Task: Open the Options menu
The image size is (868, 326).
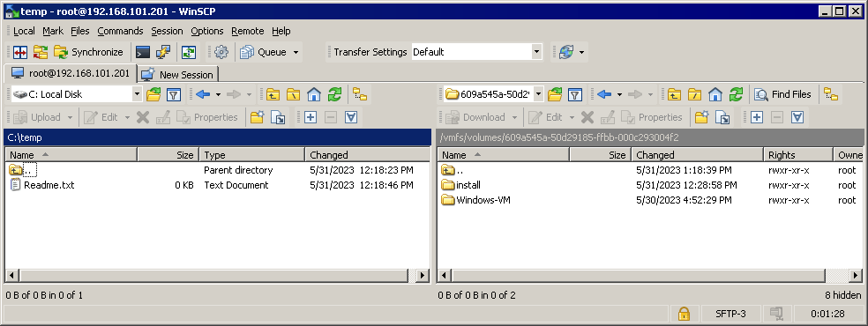Action: click(207, 31)
